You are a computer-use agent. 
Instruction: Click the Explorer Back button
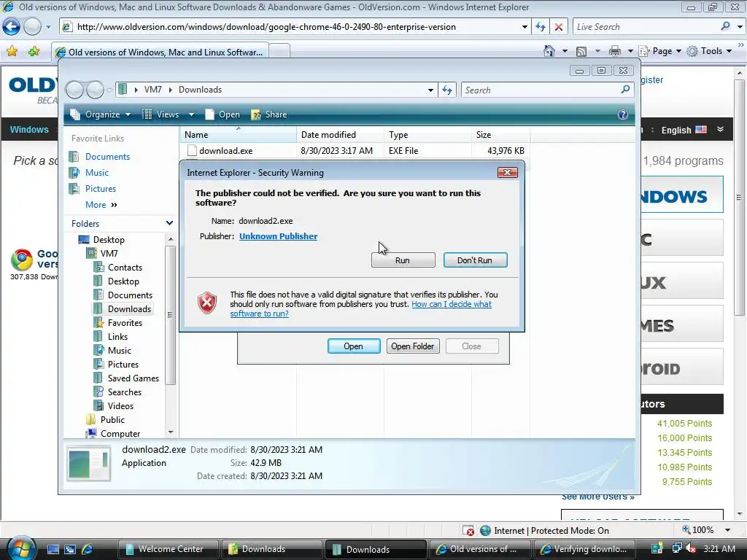74,90
